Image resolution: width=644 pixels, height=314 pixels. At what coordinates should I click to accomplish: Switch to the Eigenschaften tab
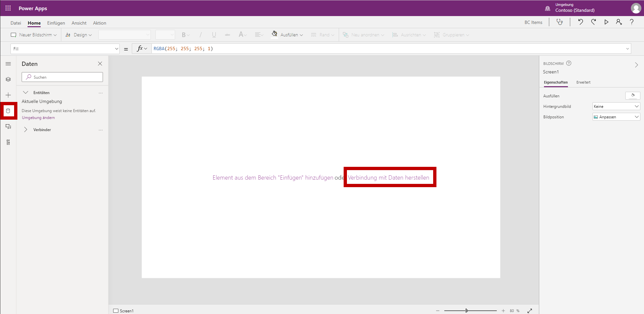pos(556,82)
